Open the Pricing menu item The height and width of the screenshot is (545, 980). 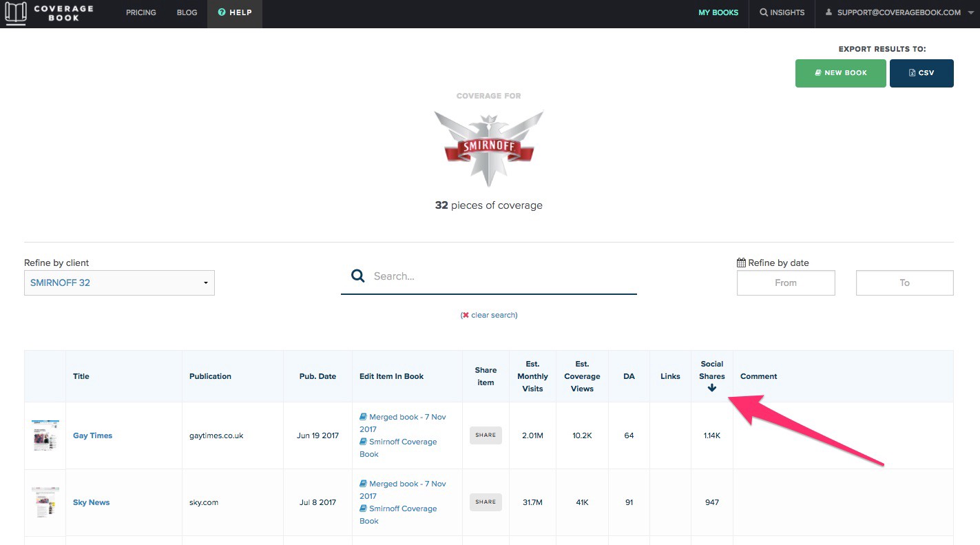(x=140, y=12)
